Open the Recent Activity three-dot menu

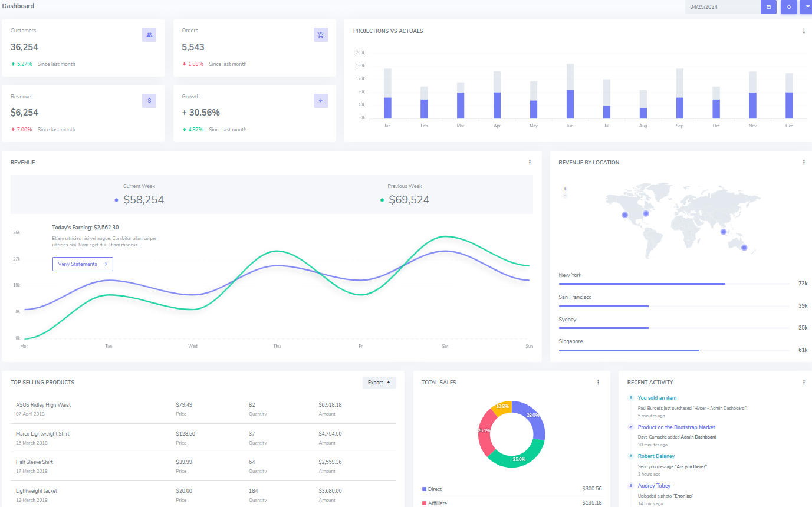[804, 383]
